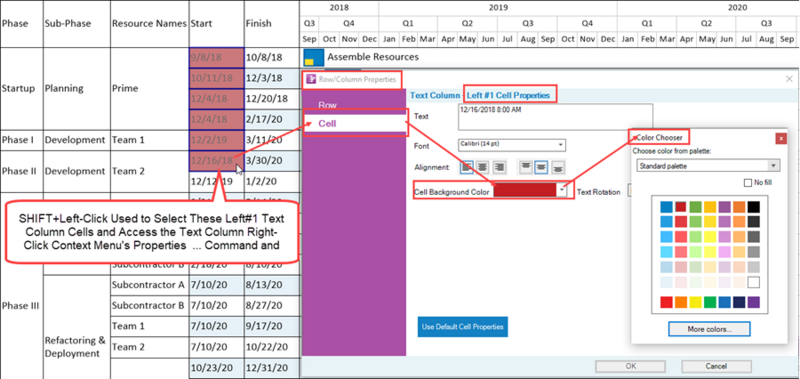Select the Sub-Phase column header

click(77, 24)
